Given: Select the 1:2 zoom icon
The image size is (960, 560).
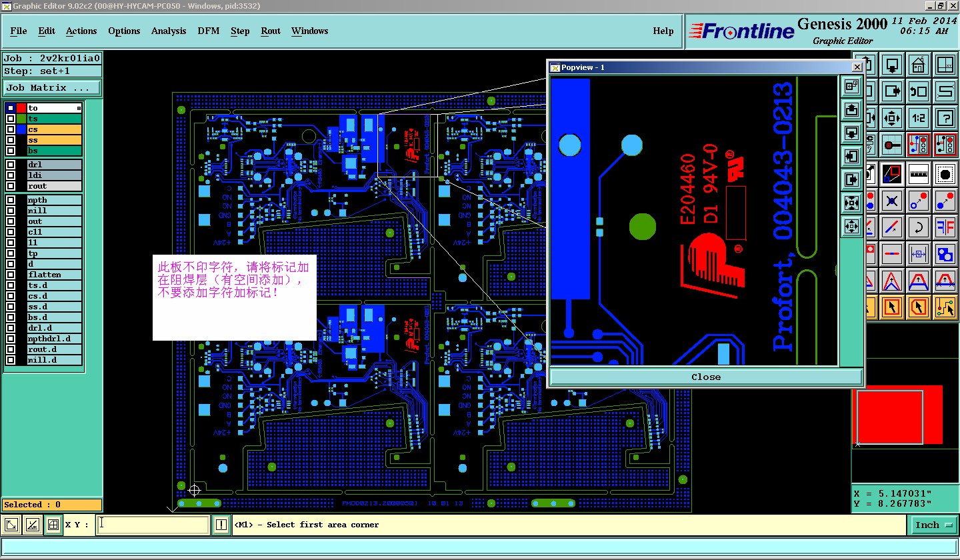Looking at the screenshot, I should pos(918,119).
